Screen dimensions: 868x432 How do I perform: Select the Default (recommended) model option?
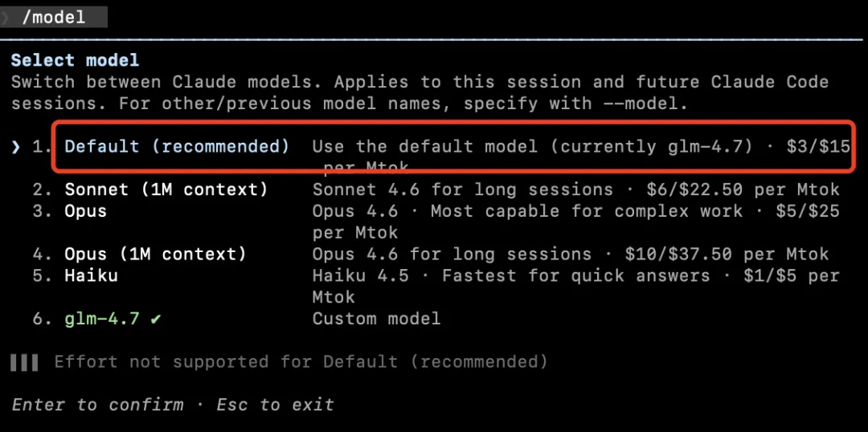click(x=177, y=147)
